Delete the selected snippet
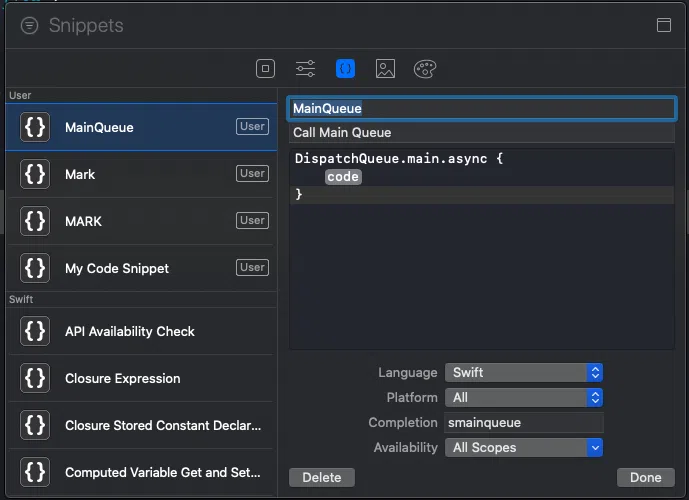The image size is (689, 500). (x=322, y=478)
